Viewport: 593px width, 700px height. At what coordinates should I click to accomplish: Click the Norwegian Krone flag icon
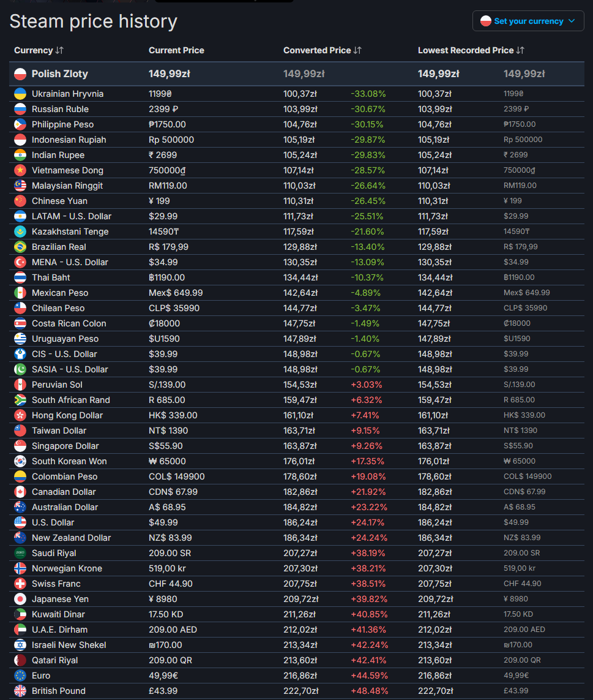coord(20,568)
